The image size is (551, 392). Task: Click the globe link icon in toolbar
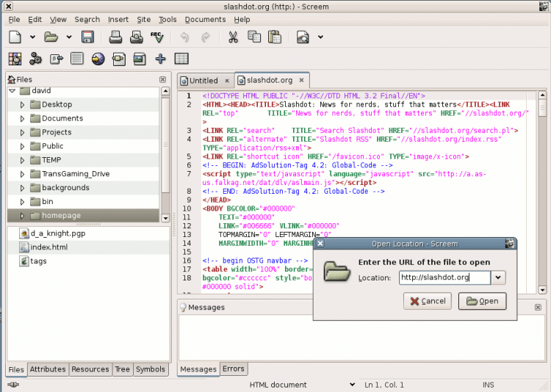coord(98,59)
